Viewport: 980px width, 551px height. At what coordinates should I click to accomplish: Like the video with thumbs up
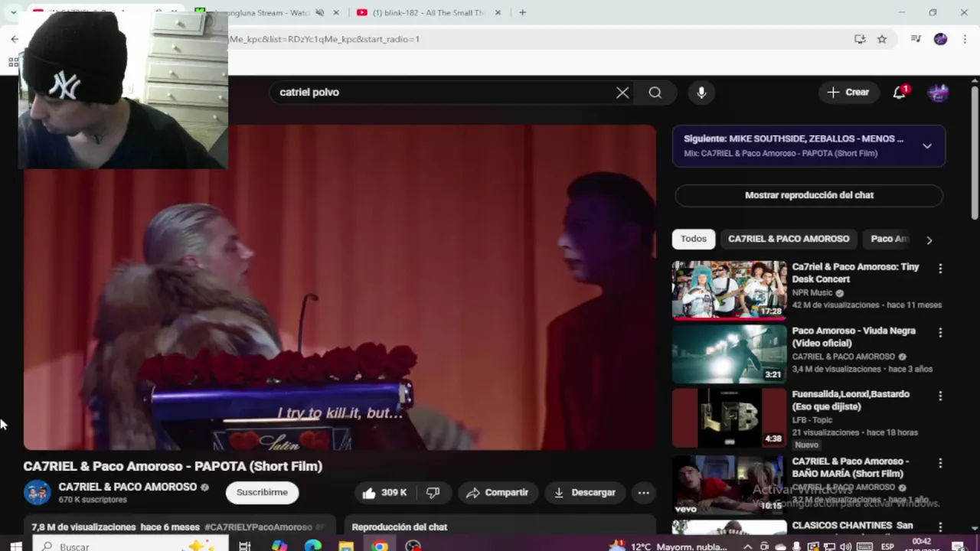[385, 493]
